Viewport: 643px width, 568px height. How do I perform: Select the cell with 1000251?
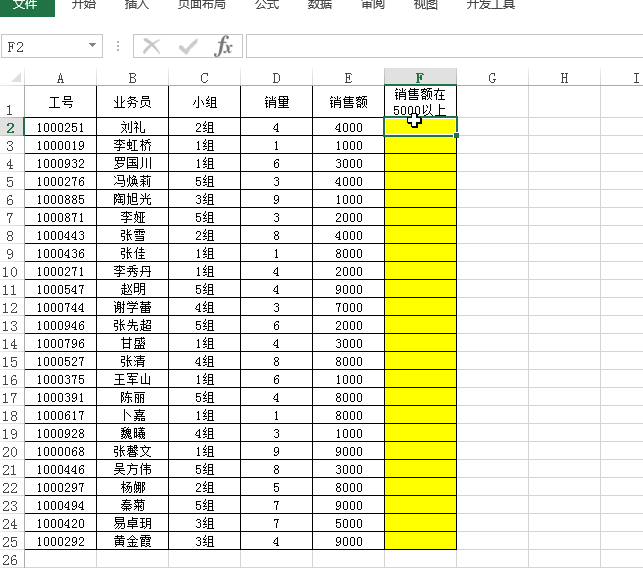click(60, 127)
